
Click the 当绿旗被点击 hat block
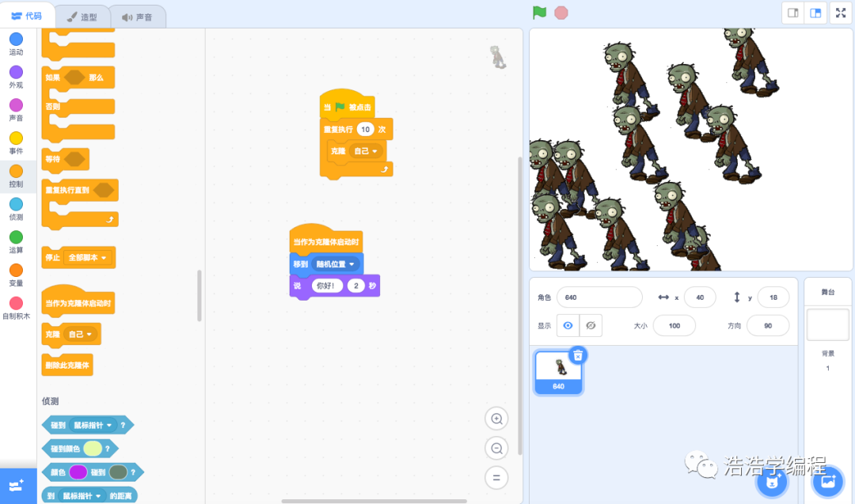pyautogui.click(x=347, y=106)
